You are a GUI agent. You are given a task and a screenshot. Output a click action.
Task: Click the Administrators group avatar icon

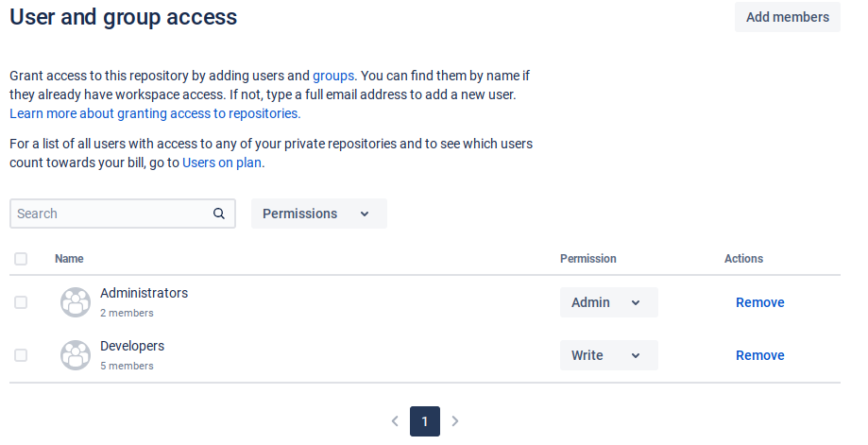pos(76,302)
